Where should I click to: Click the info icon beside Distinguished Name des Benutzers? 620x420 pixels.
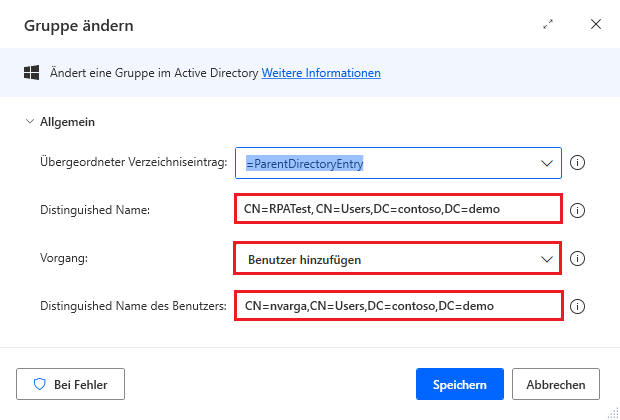tap(577, 306)
